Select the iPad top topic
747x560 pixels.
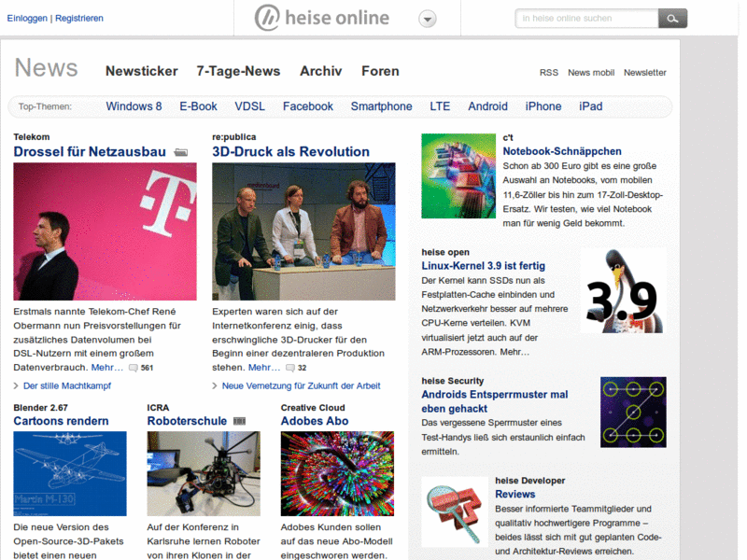pyautogui.click(x=591, y=106)
